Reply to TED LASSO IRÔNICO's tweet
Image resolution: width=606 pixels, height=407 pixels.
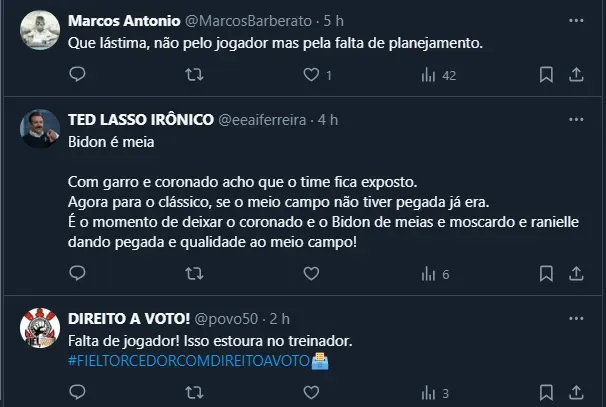[78, 273]
